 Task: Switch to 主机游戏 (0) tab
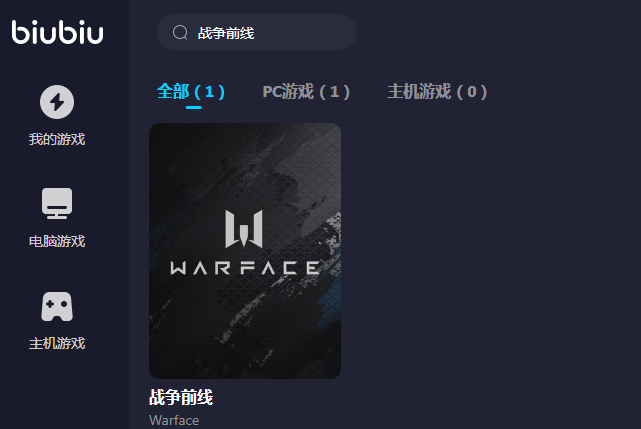pos(437,91)
